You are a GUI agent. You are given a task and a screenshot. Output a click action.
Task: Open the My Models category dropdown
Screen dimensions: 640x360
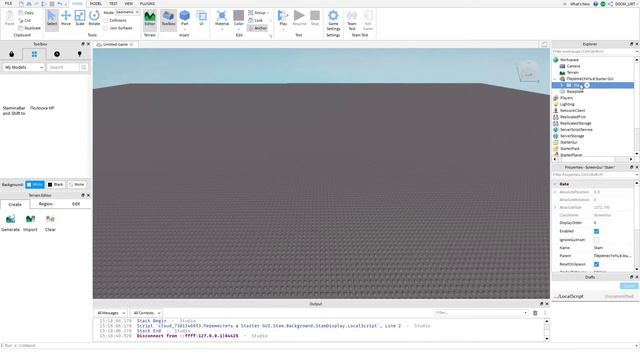click(x=24, y=67)
